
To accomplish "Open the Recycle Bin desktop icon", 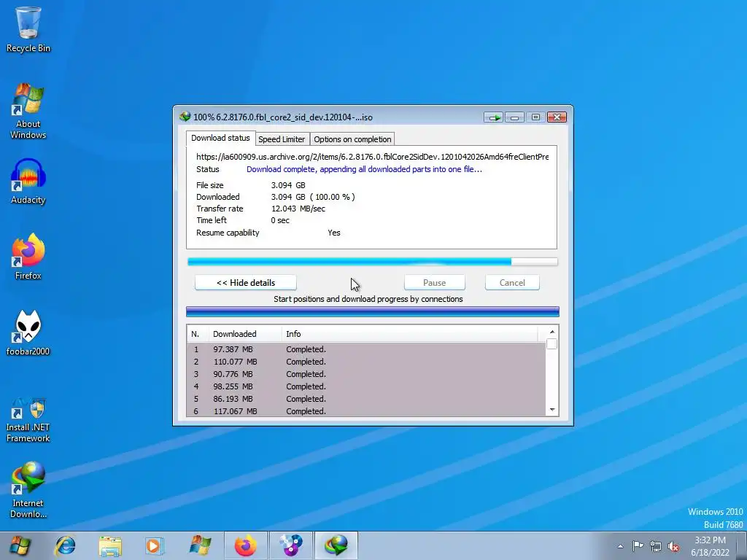I will point(28,29).
